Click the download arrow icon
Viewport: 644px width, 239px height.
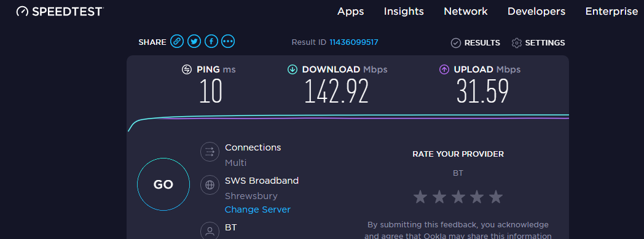pyautogui.click(x=292, y=69)
